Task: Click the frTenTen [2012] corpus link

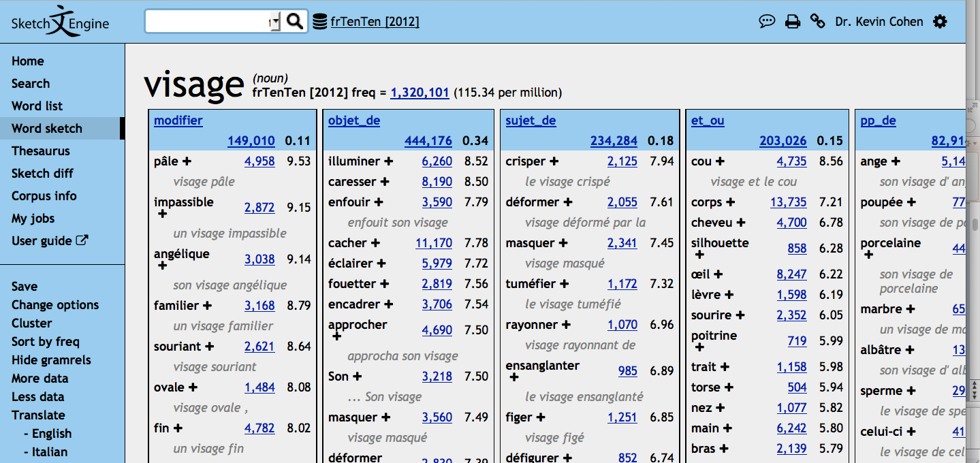Action: click(375, 22)
